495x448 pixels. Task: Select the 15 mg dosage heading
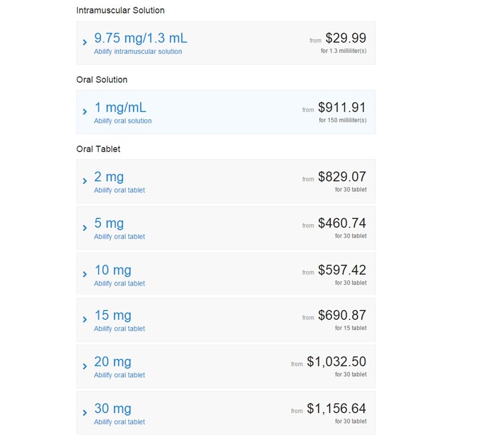click(113, 316)
